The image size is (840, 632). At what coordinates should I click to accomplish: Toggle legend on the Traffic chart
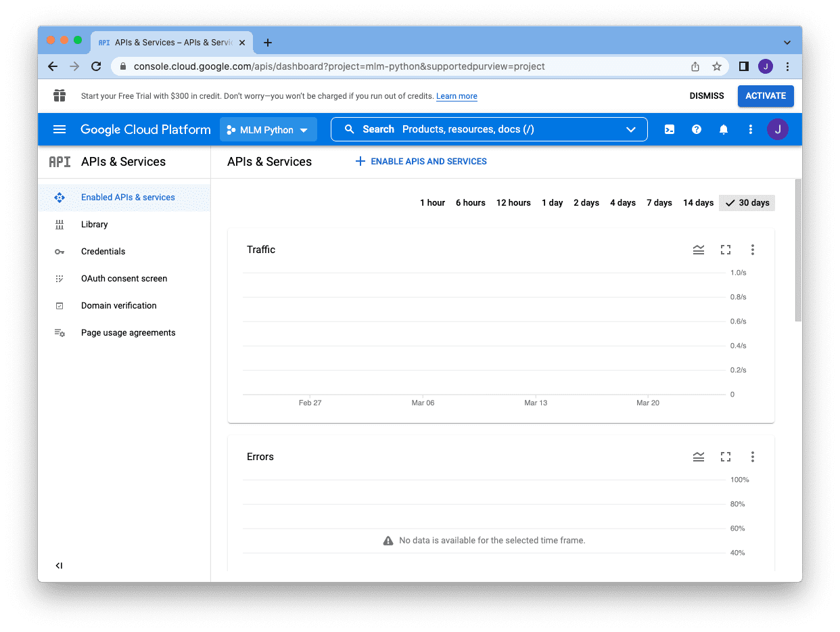[x=699, y=250]
